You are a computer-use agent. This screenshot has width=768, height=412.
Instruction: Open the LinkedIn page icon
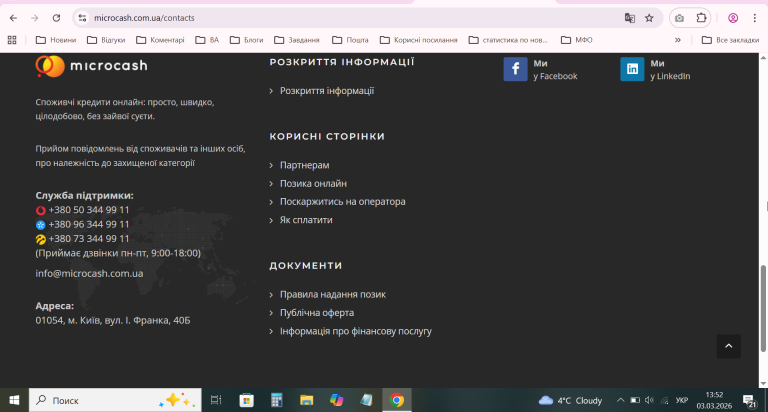click(632, 69)
